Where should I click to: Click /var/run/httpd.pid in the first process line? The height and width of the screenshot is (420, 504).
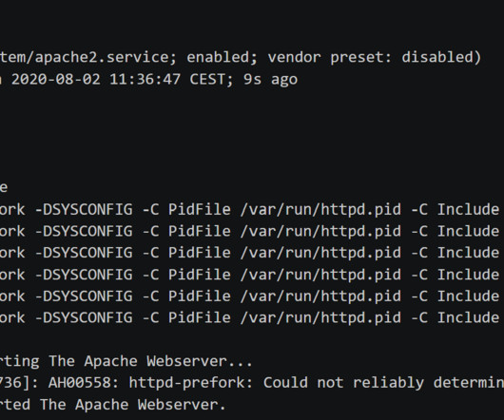[320, 209]
